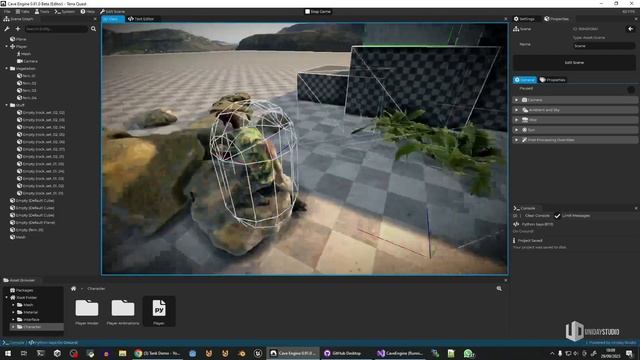Click the back arrow button in Settings panel
The height and width of the screenshot is (360, 640).
tap(631, 29)
